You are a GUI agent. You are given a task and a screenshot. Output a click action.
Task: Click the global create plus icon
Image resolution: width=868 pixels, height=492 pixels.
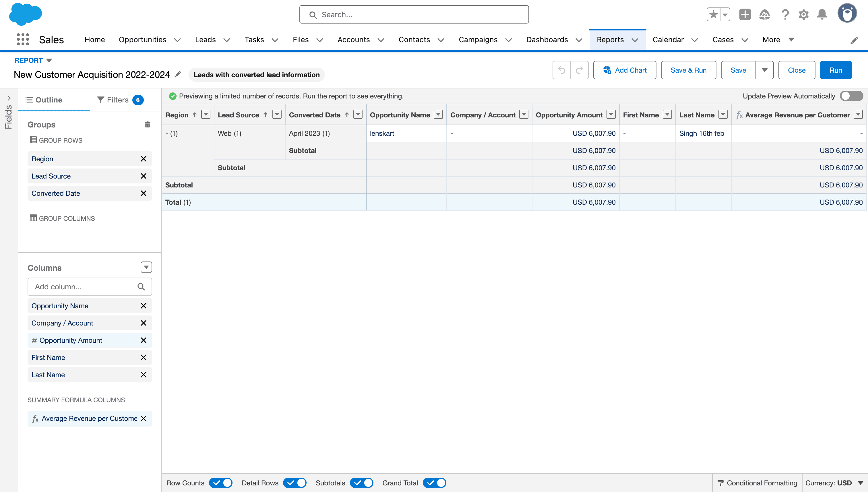(x=745, y=15)
